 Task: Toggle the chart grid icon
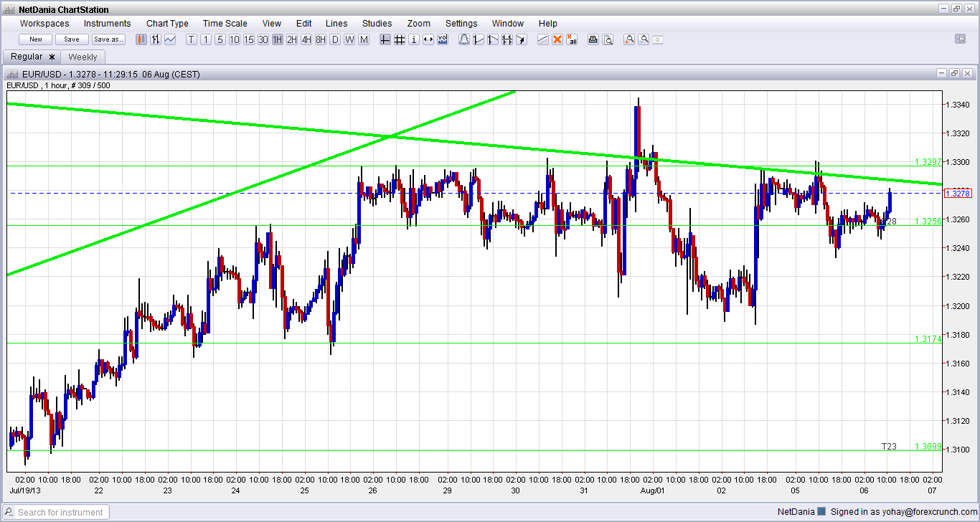point(400,39)
